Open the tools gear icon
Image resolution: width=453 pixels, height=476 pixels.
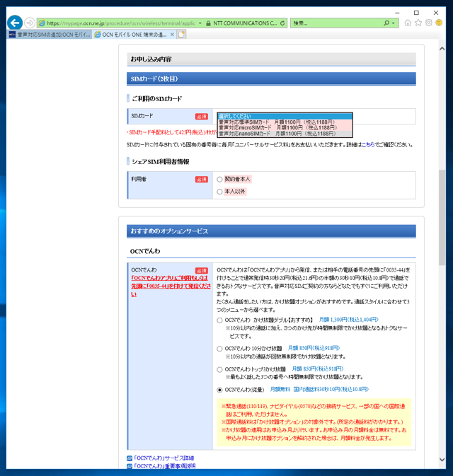click(x=429, y=23)
